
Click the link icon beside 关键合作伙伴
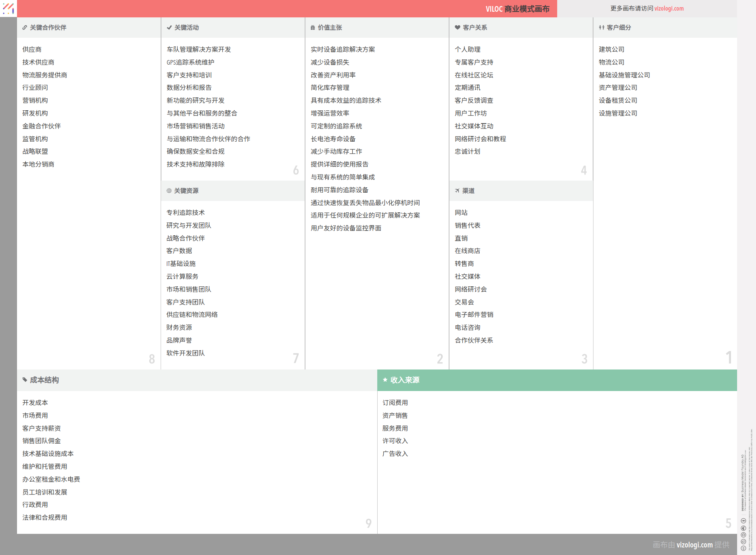pyautogui.click(x=25, y=28)
